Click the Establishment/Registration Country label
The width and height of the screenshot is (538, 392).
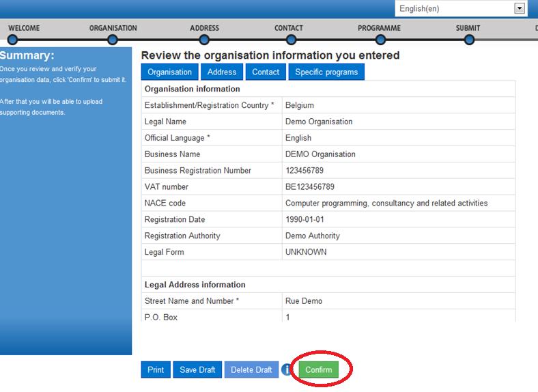click(x=209, y=105)
